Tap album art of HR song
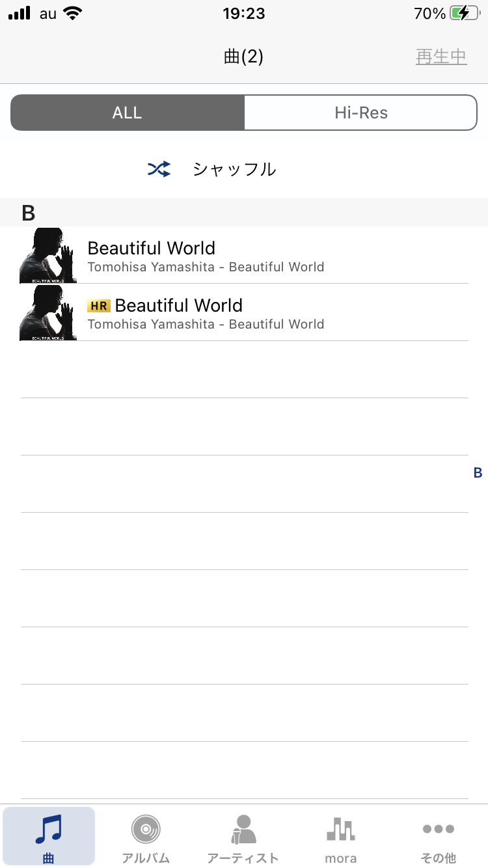488x868 pixels. (48, 312)
